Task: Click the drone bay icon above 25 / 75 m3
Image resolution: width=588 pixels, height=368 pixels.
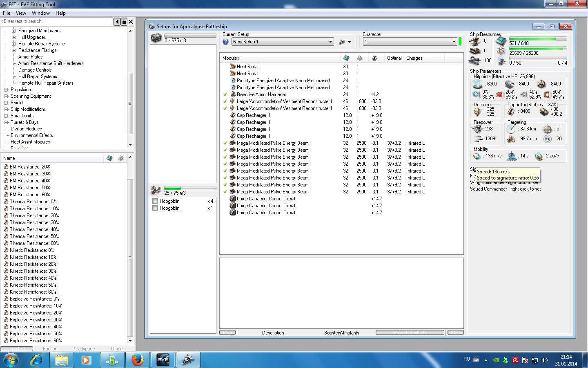Action: click(x=156, y=190)
